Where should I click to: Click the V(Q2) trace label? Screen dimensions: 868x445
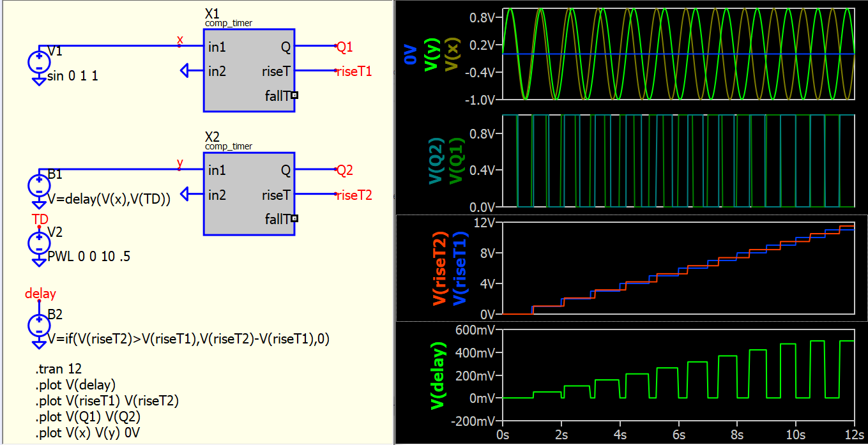[x=438, y=162]
